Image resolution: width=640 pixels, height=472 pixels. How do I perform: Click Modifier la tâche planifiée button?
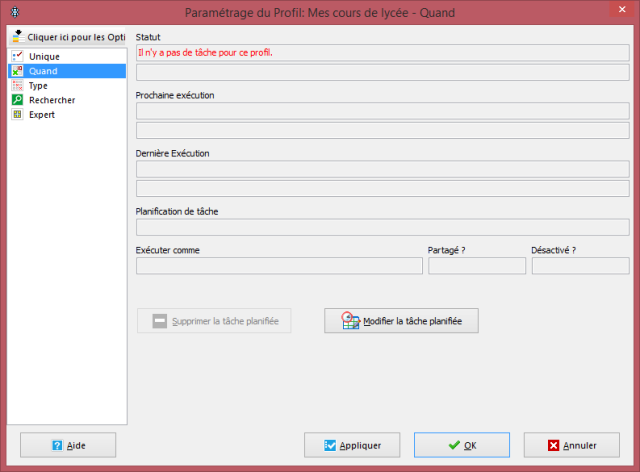point(402,321)
